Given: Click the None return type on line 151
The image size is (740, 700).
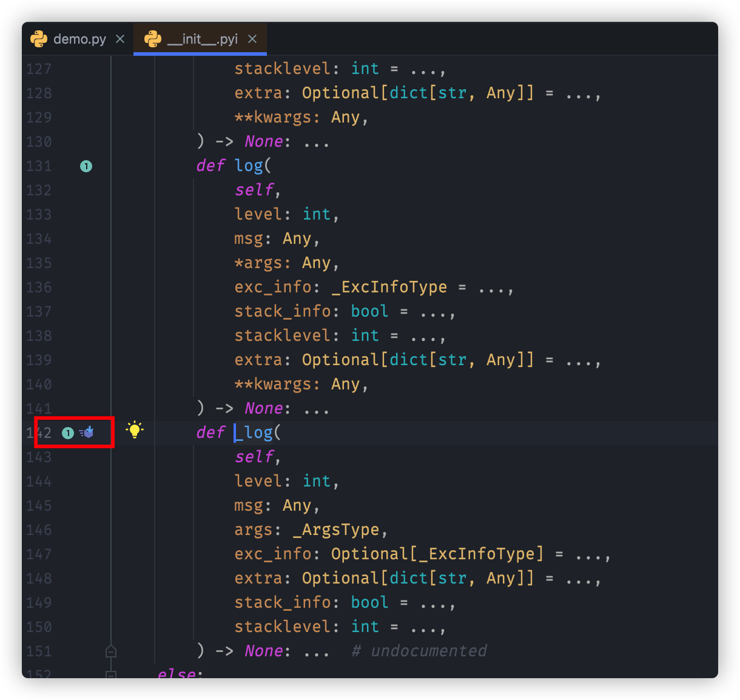Looking at the screenshot, I should coord(263,650).
